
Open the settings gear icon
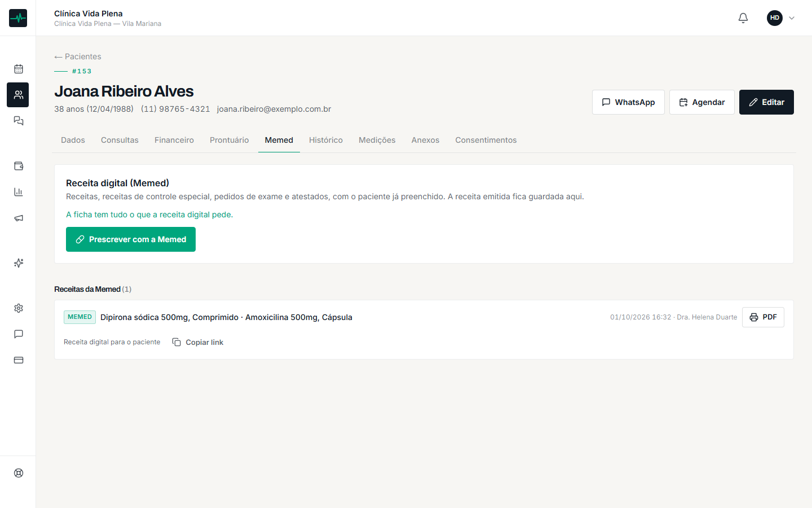pos(19,308)
